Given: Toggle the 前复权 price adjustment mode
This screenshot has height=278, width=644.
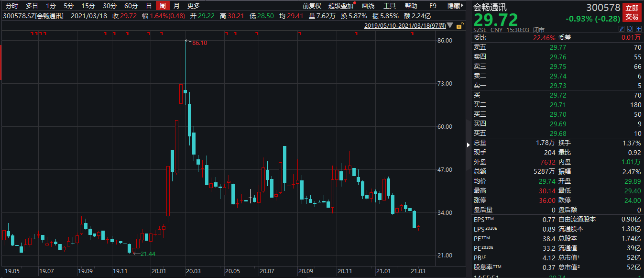Looking at the screenshot, I should pos(312,6).
